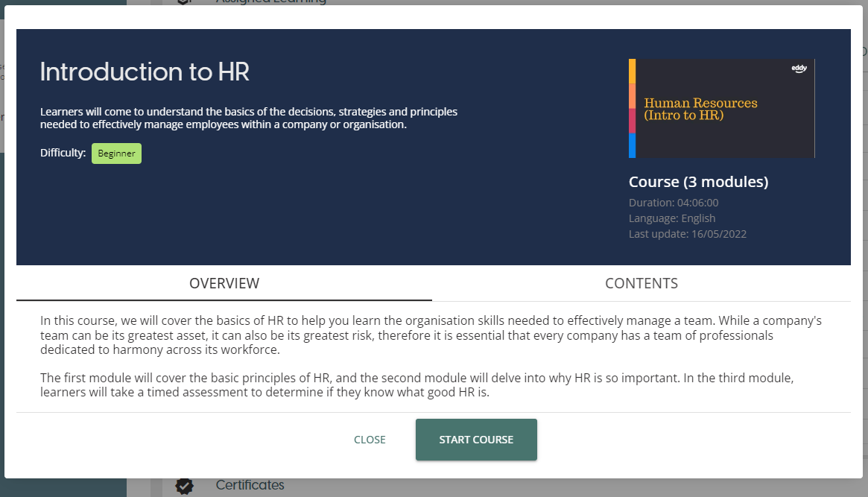
Task: Click the eddy logo on the thumbnail
Action: [x=799, y=69]
